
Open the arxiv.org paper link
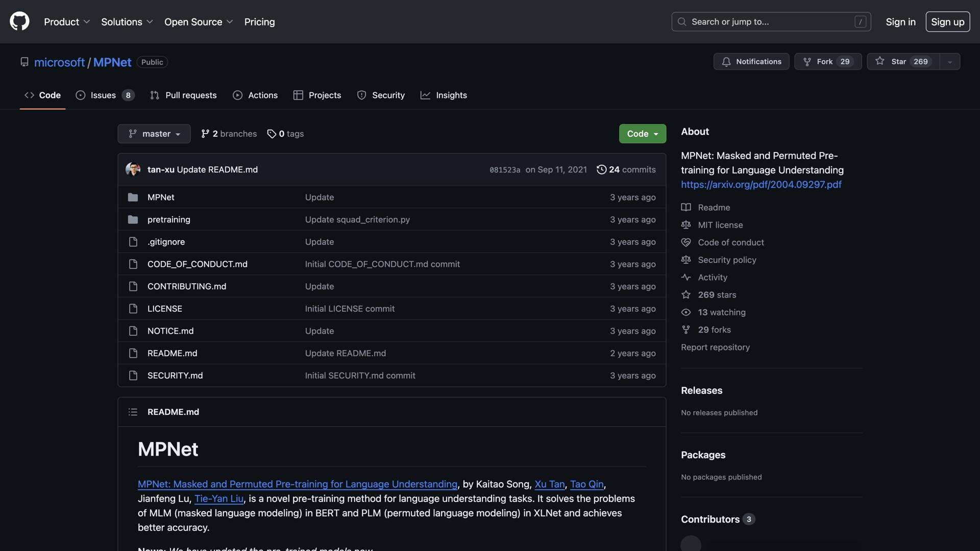click(x=761, y=184)
